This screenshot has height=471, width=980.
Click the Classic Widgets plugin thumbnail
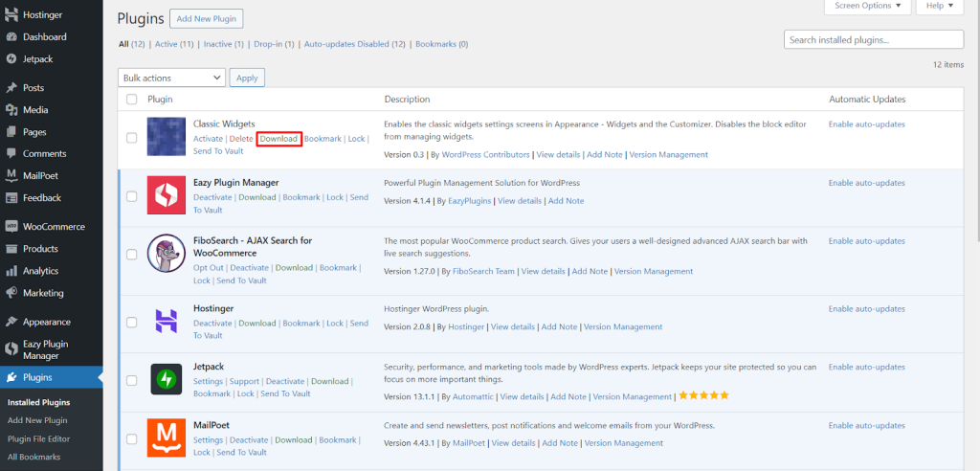pyautogui.click(x=167, y=136)
